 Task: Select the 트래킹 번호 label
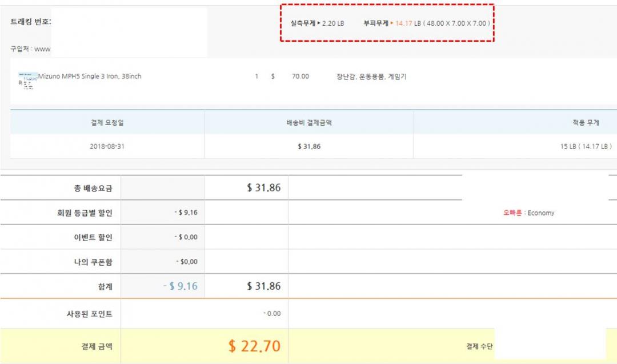[31, 22]
